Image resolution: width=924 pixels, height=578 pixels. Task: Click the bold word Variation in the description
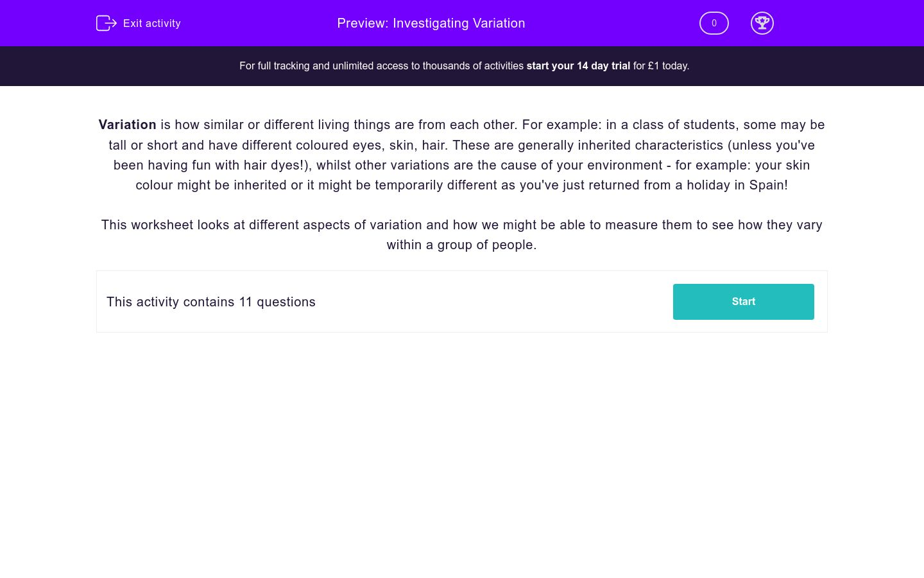tap(127, 125)
